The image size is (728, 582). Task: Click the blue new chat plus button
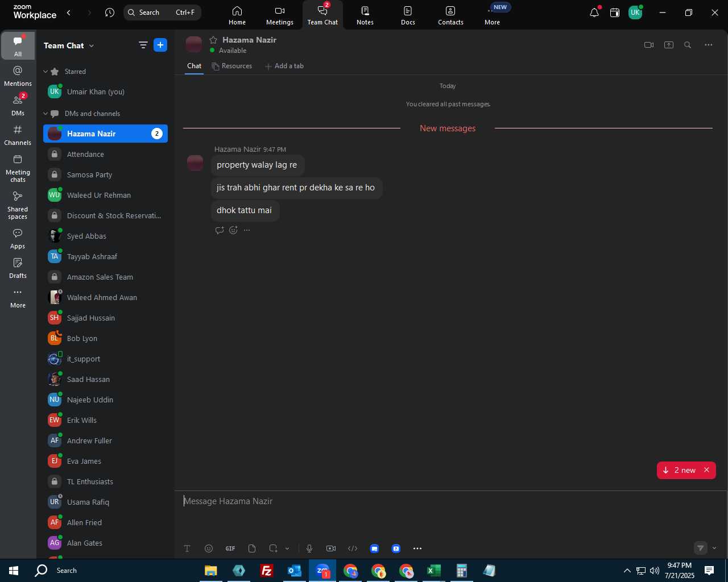click(160, 45)
